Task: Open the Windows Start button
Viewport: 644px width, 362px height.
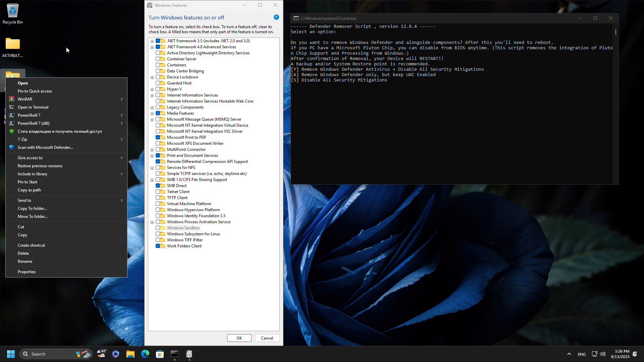Action: (x=11, y=354)
